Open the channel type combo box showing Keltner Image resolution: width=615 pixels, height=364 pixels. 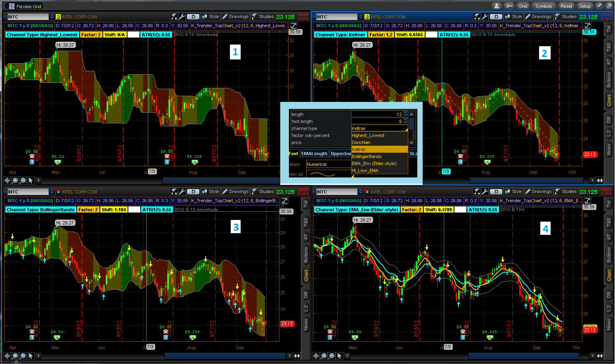379,128
